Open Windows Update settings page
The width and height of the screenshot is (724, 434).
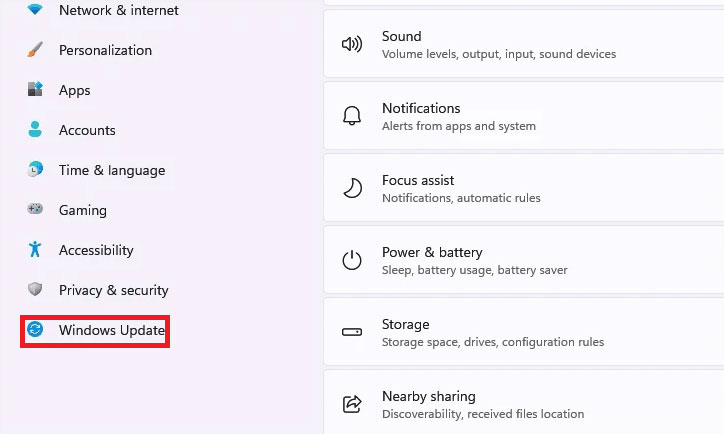111,330
